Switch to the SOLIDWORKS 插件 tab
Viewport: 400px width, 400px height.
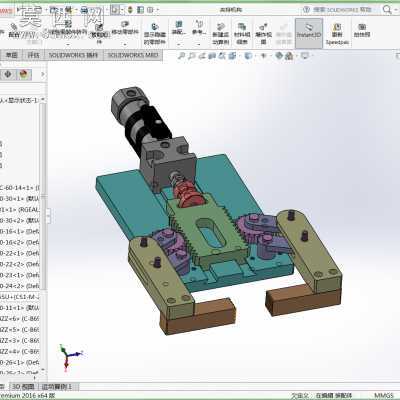[73, 55]
